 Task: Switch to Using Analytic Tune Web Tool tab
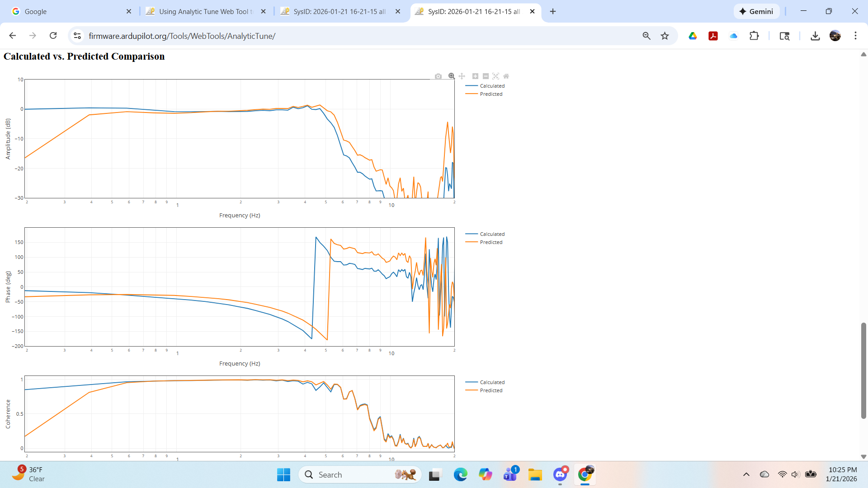pyautogui.click(x=206, y=11)
